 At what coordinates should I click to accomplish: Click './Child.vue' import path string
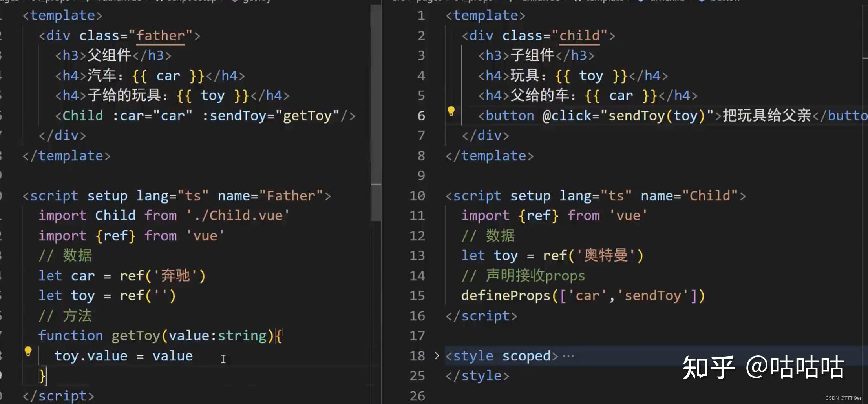point(238,216)
